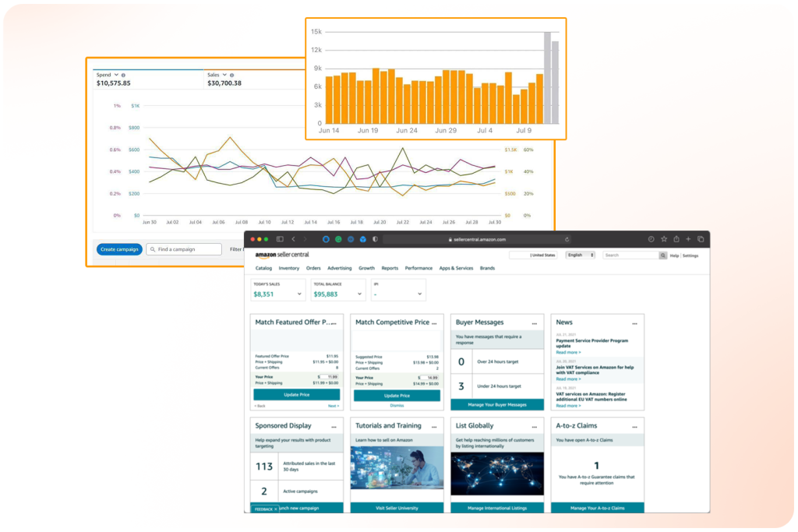
Task: Click the Tutorials and Training thumbnail image
Action: tap(397, 467)
